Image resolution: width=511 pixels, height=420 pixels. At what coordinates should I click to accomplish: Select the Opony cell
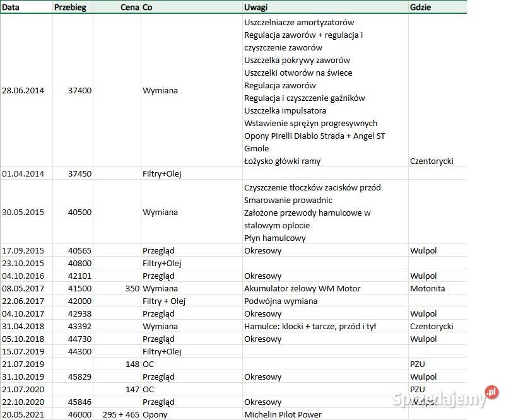pyautogui.click(x=155, y=414)
